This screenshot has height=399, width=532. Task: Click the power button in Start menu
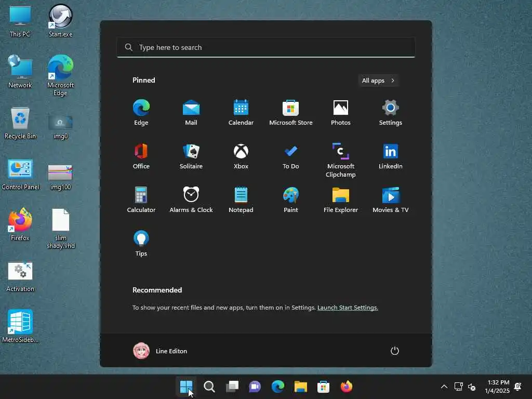tap(395, 351)
